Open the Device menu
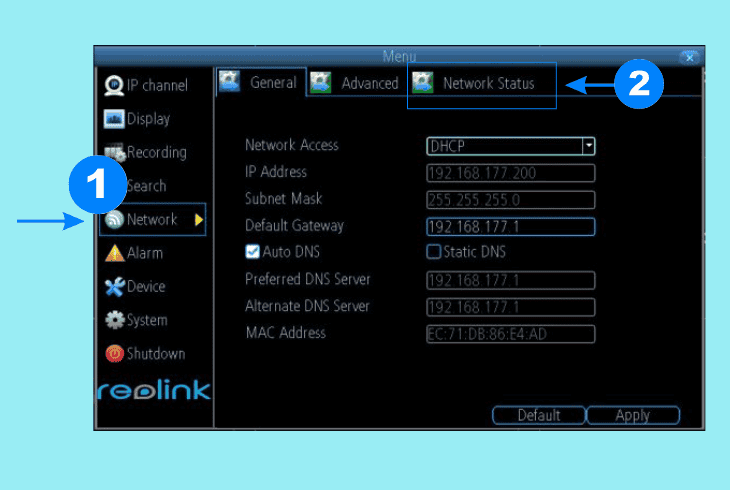Image resolution: width=730 pixels, height=490 pixels. pos(135,286)
